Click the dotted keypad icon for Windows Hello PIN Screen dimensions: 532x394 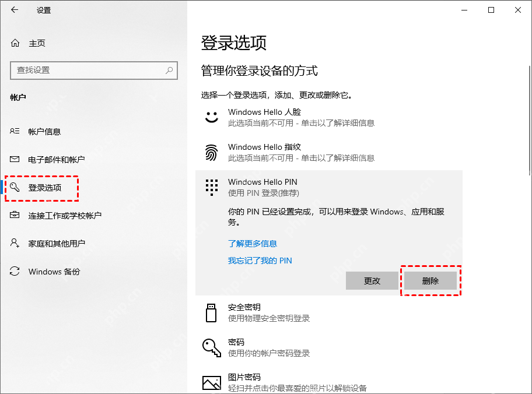tap(212, 188)
